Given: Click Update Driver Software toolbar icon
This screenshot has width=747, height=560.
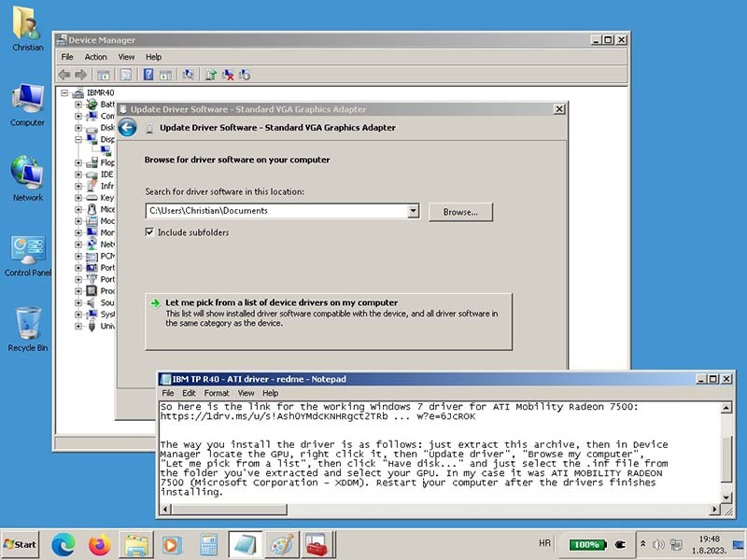Looking at the screenshot, I should point(211,75).
